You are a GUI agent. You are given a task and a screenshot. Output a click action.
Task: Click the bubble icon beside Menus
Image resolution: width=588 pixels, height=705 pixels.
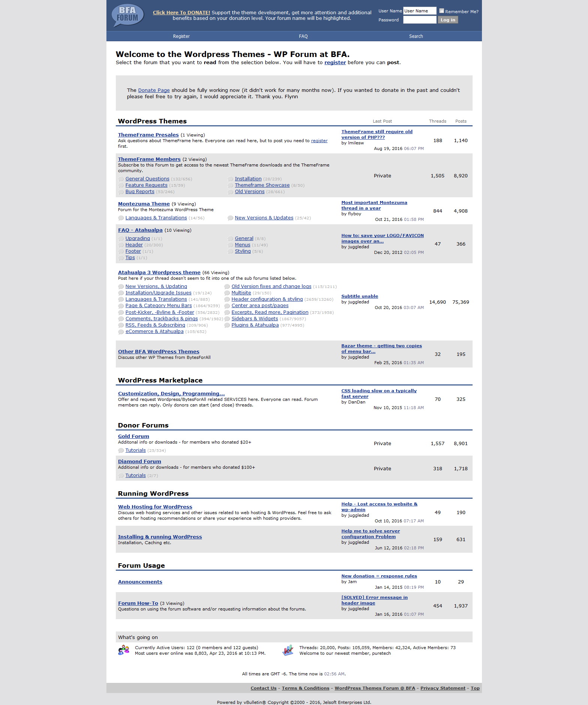coord(230,245)
